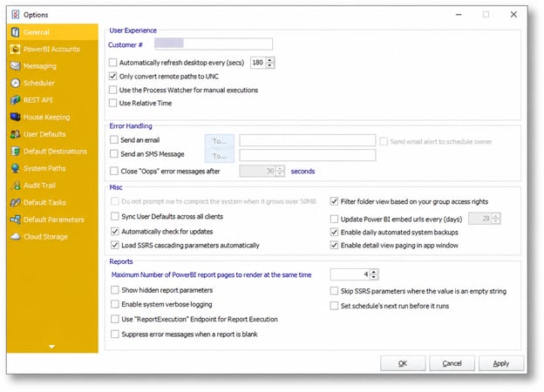Switch to the System Paths section
This screenshot has width=544, height=392.
(44, 168)
